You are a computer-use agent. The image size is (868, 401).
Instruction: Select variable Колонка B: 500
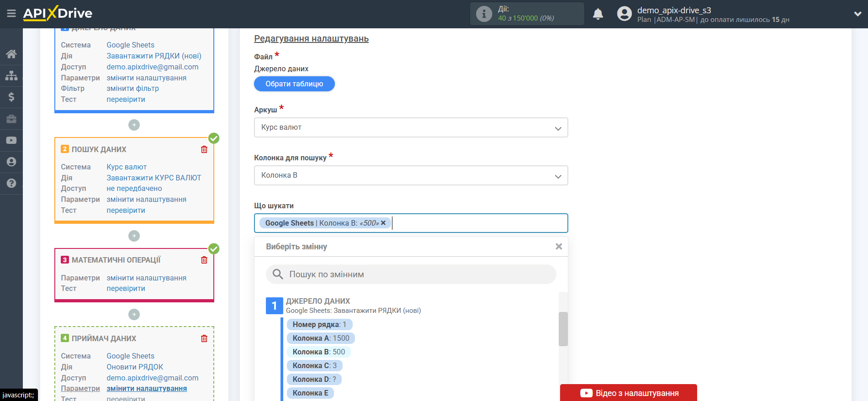pyautogui.click(x=319, y=352)
